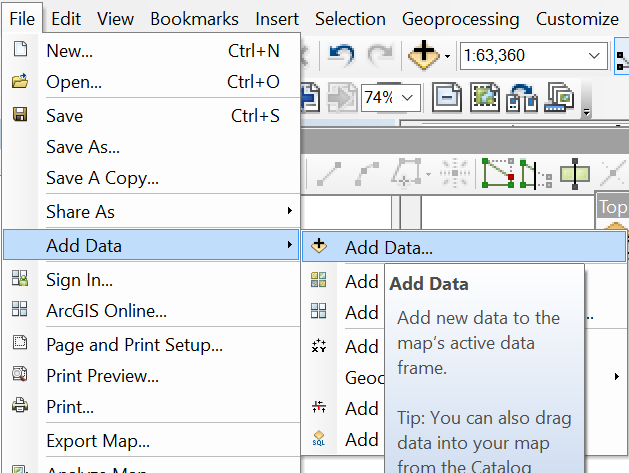Expand the Geoc... submenu arrow

coord(617,376)
